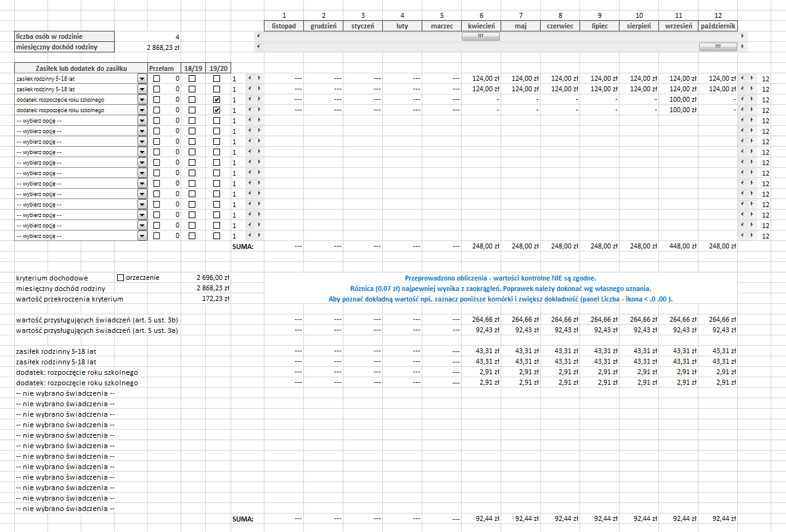Select the 'lipiec' month header
This screenshot has height=532, width=786.
tap(599, 26)
